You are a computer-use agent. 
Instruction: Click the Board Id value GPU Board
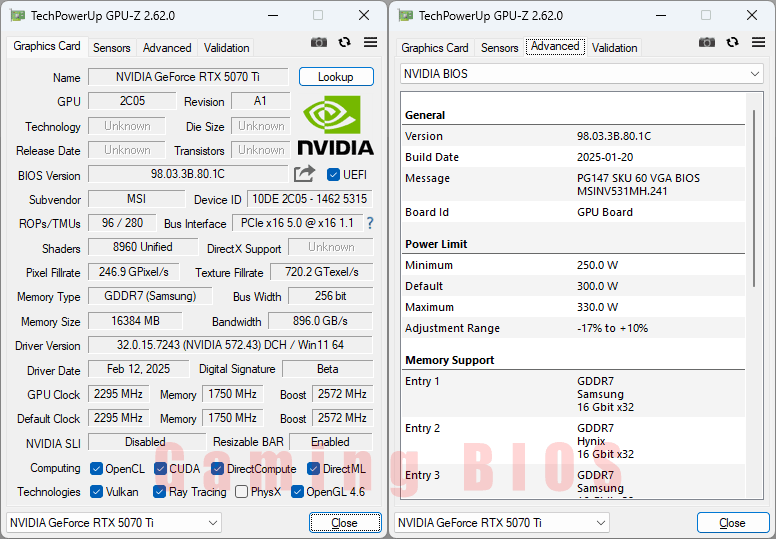605,212
